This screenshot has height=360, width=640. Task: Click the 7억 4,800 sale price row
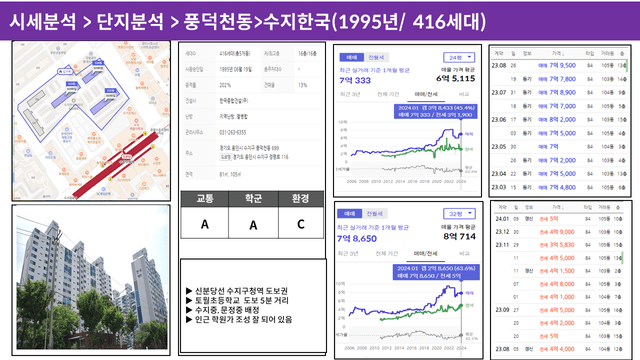(x=559, y=187)
